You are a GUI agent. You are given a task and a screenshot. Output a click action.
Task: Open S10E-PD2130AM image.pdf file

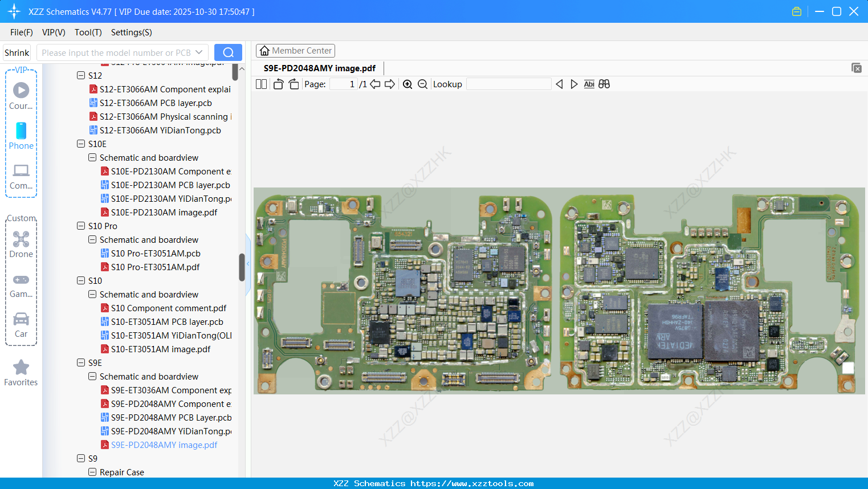pyautogui.click(x=164, y=212)
